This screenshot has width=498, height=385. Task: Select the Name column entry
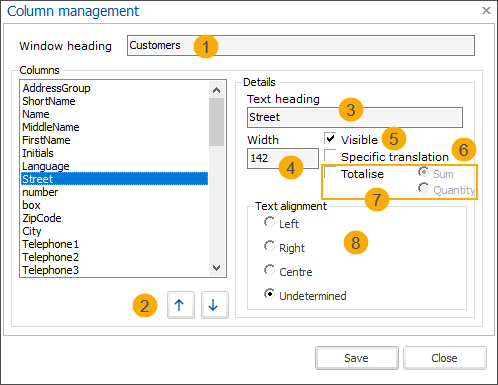pyautogui.click(x=115, y=114)
